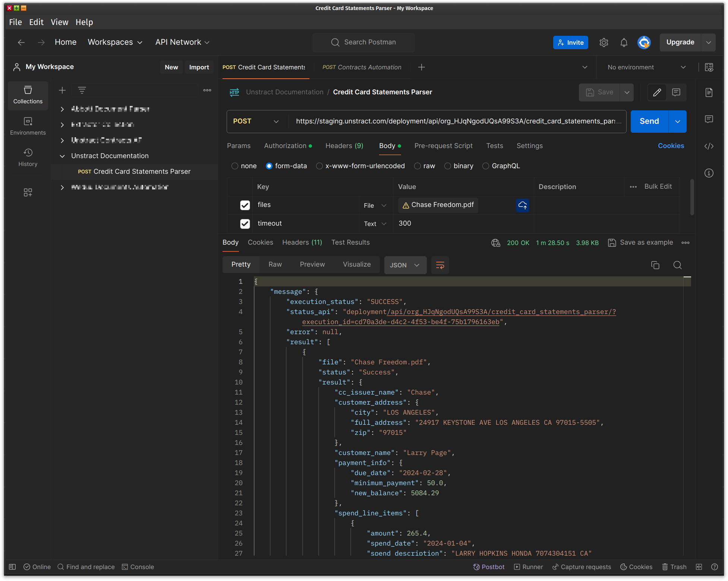The width and height of the screenshot is (728, 581).
Task: Open the Help menu
Action: click(x=84, y=22)
